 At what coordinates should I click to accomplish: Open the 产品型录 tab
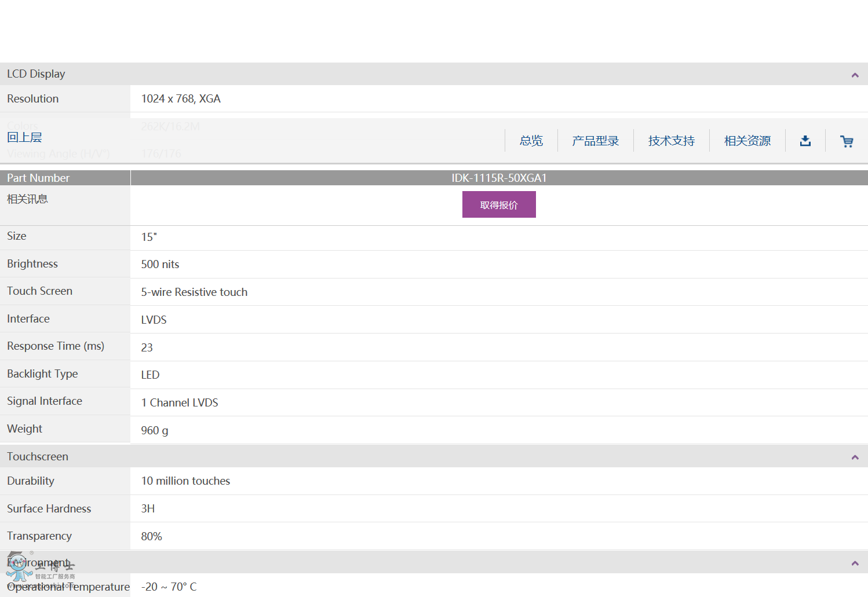click(595, 141)
